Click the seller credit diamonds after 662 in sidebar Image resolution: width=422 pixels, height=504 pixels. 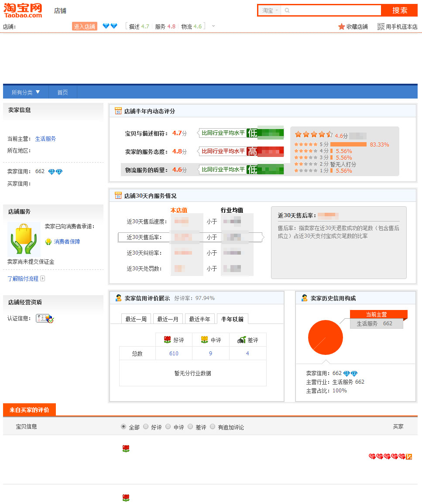coord(55,172)
